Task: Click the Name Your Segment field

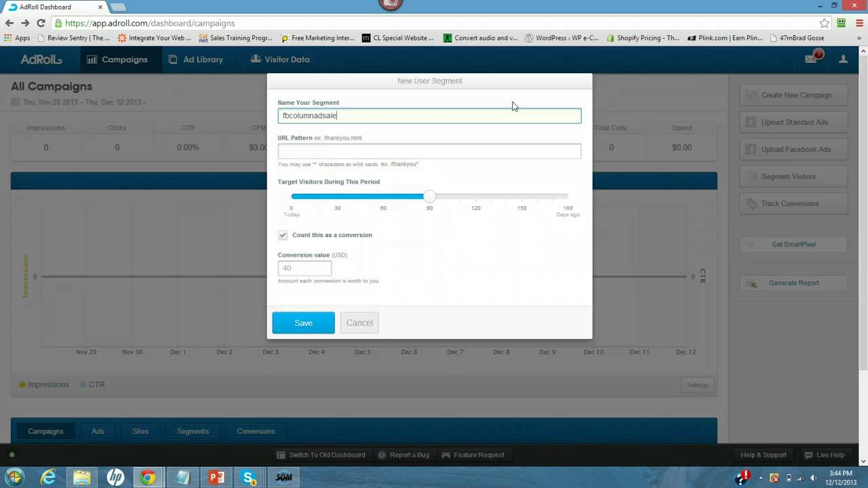Action: click(x=429, y=116)
